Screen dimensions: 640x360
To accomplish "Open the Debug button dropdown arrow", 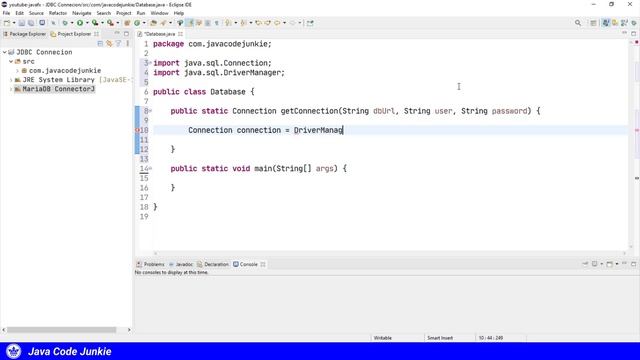I will [71, 23].
